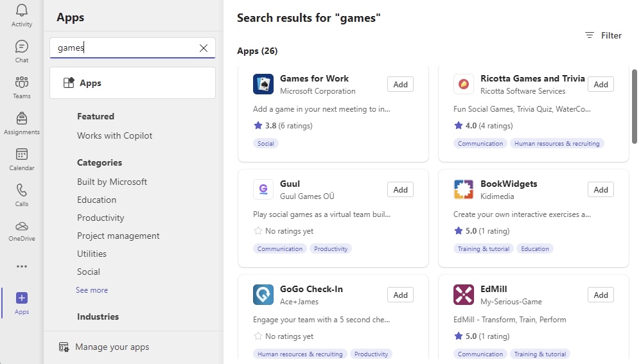
Task: Select the Education category
Action: [x=96, y=200]
